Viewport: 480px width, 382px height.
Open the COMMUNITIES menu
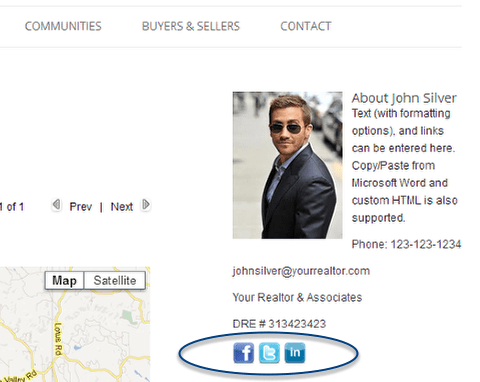[x=63, y=26]
